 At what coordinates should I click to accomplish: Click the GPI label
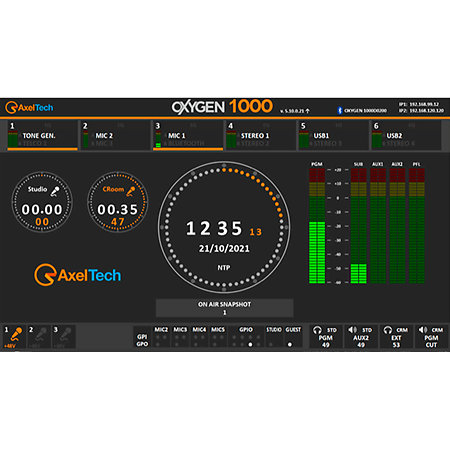142,337
